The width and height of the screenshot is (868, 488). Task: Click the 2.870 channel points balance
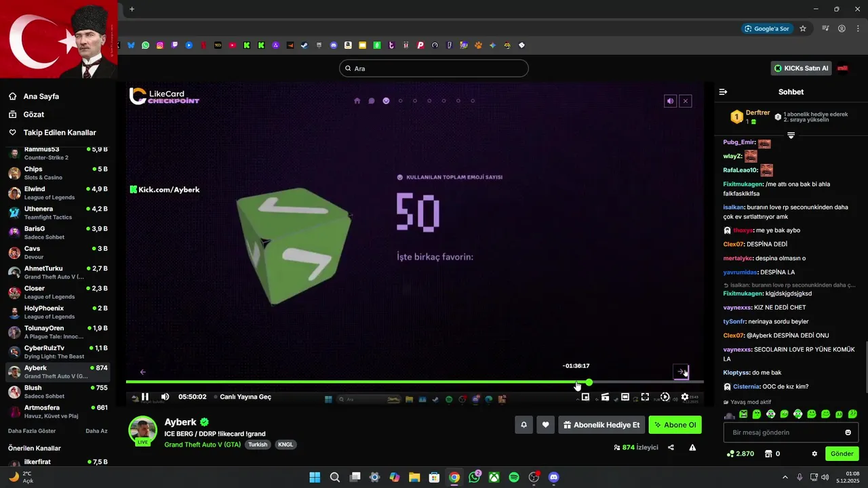coord(740,454)
